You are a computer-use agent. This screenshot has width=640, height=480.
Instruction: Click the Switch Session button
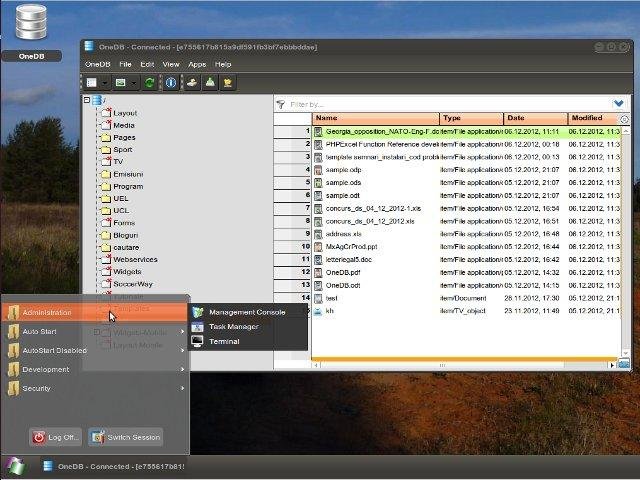(125, 437)
